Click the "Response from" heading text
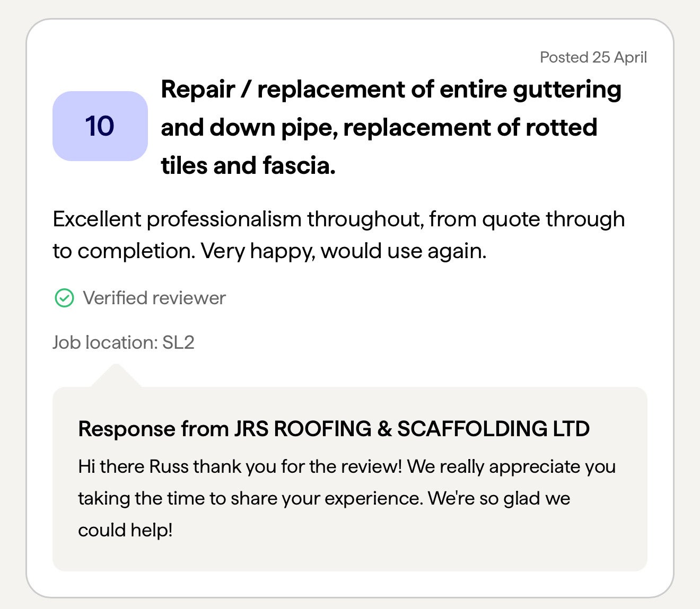Screen dimensions: 700x609 tap(153, 429)
